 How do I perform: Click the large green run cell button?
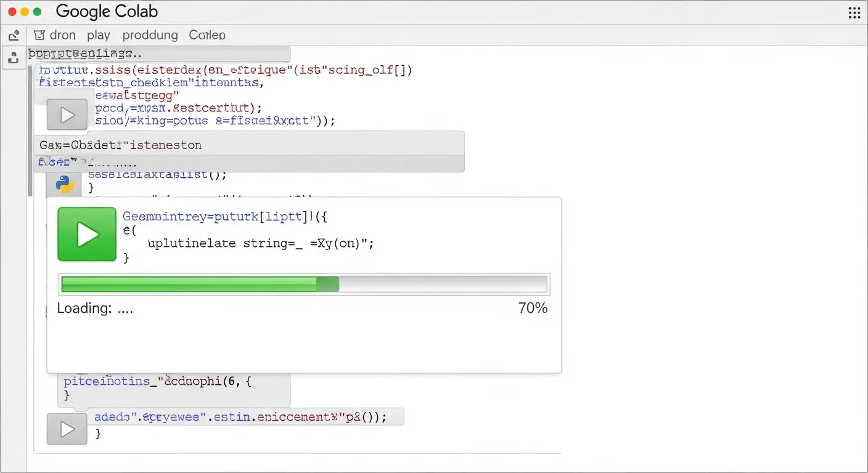[86, 234]
